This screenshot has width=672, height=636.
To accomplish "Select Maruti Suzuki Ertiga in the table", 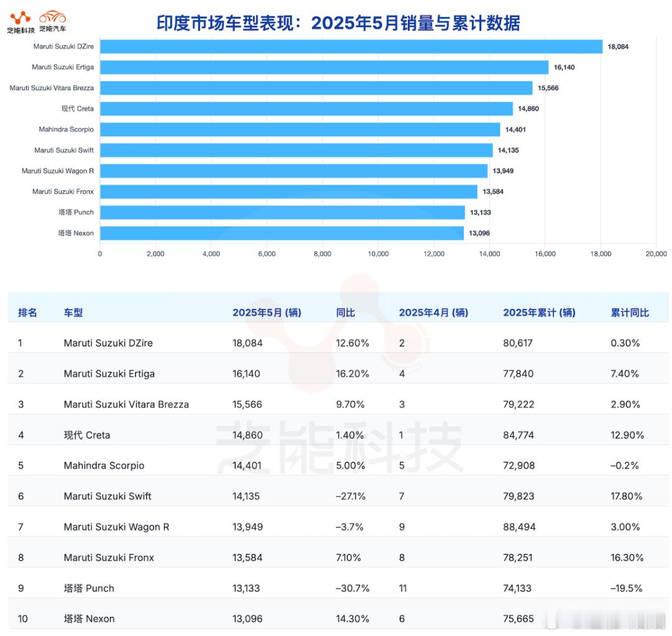I will [x=110, y=374].
